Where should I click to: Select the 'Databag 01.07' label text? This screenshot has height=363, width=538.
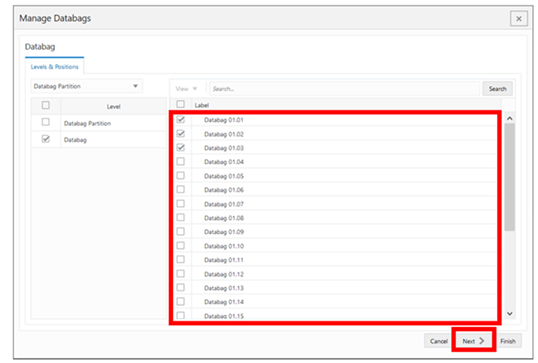tap(224, 204)
